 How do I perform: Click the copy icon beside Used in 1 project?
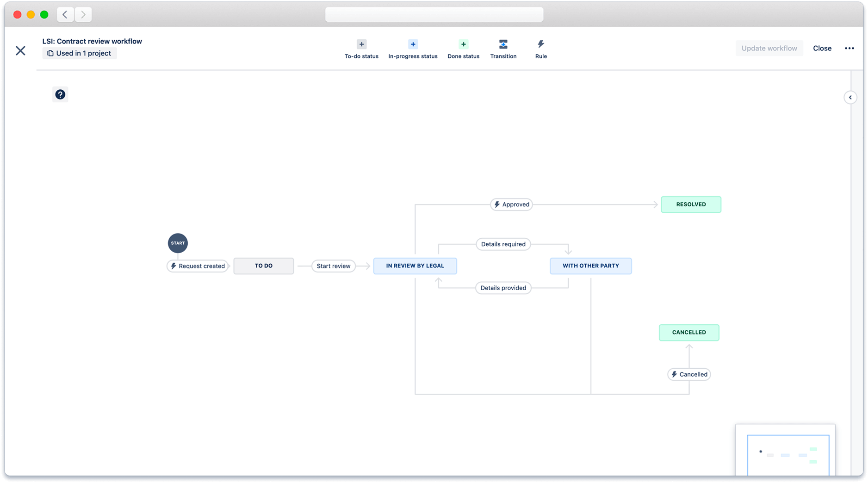pyautogui.click(x=50, y=53)
